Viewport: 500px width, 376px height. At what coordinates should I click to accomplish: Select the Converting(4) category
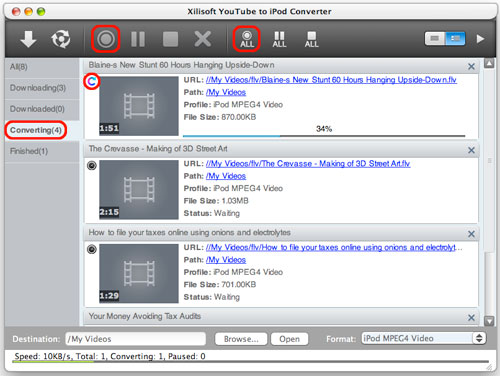pyautogui.click(x=42, y=130)
